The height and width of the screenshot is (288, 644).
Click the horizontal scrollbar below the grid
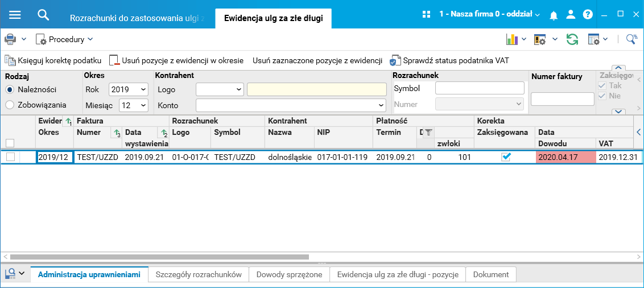pos(159,257)
